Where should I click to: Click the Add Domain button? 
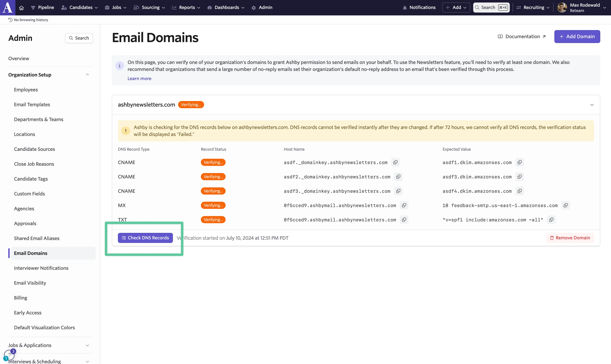pos(577,37)
